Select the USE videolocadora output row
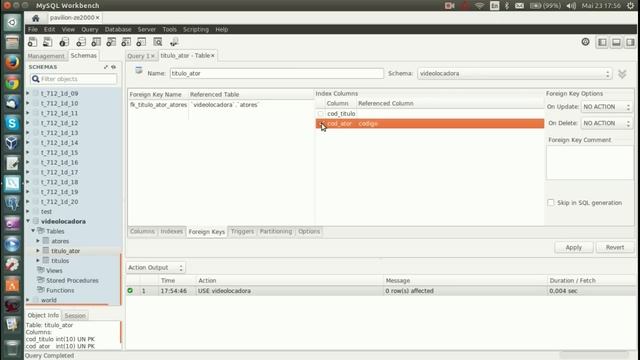 pyautogui.click(x=380, y=291)
